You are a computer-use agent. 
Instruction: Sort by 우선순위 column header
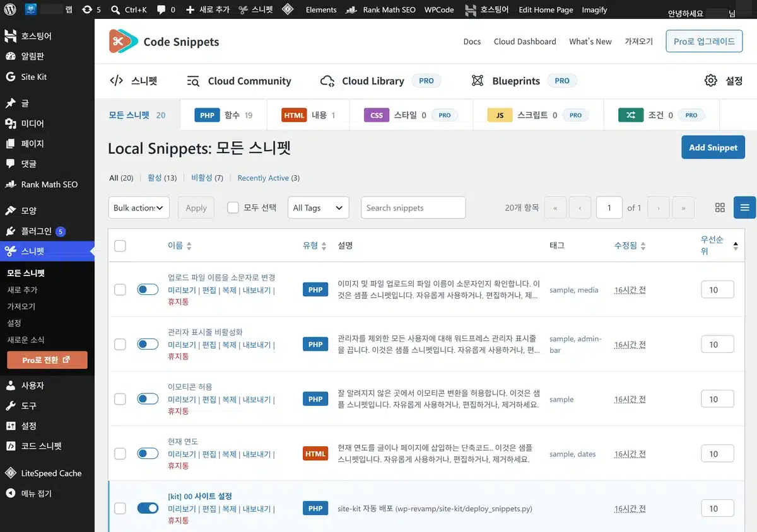[x=719, y=246]
